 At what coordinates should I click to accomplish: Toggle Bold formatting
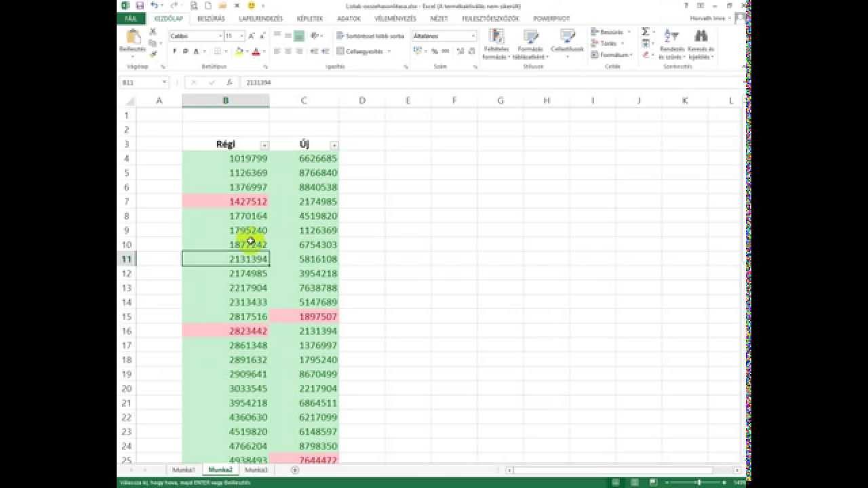click(174, 52)
